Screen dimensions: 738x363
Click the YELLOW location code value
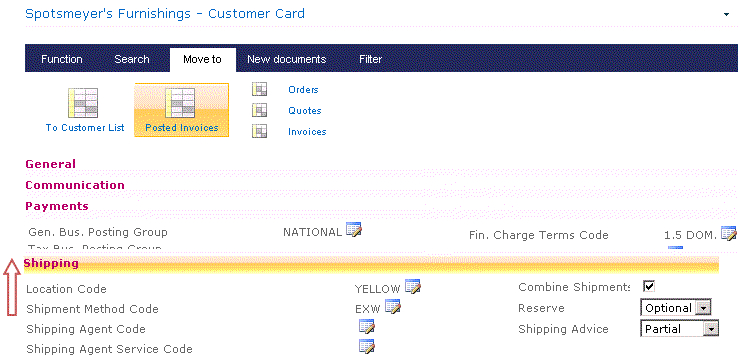click(x=377, y=289)
